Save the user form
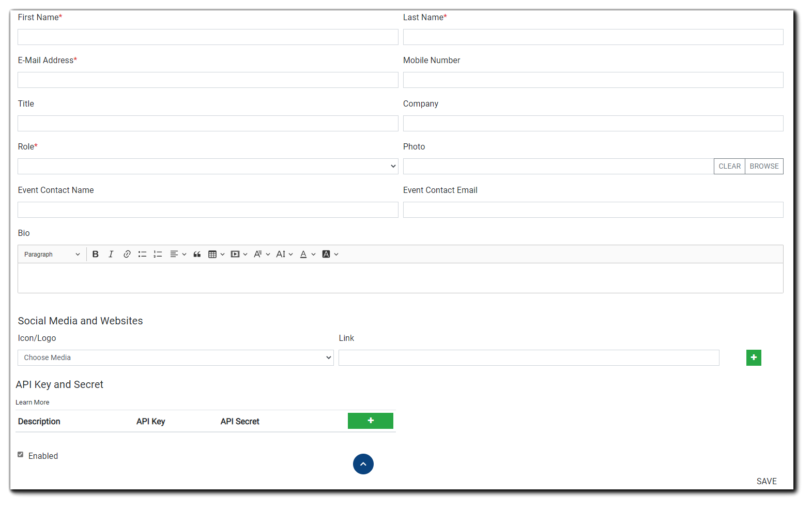Screen dimensions: 812x508 tap(767, 481)
